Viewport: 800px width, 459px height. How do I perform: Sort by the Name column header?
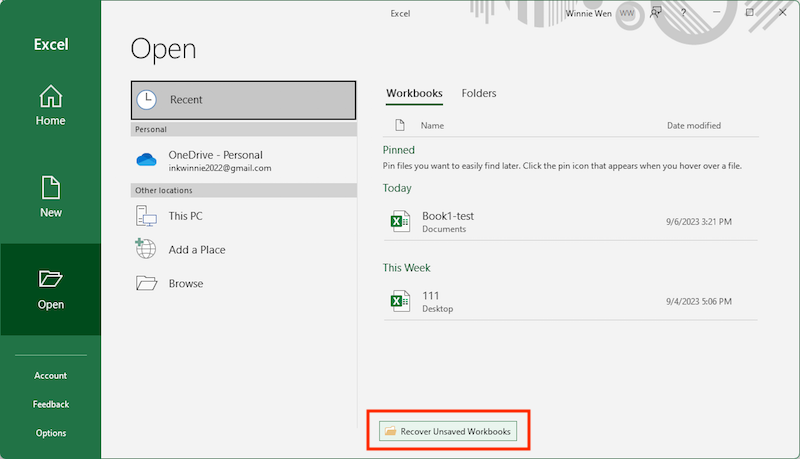(432, 125)
